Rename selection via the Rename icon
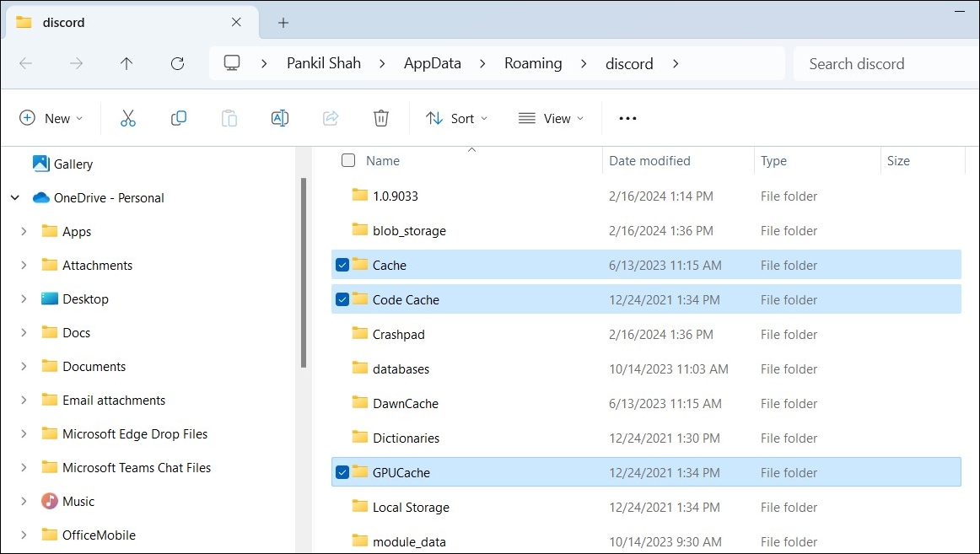The height and width of the screenshot is (554, 980). click(279, 118)
